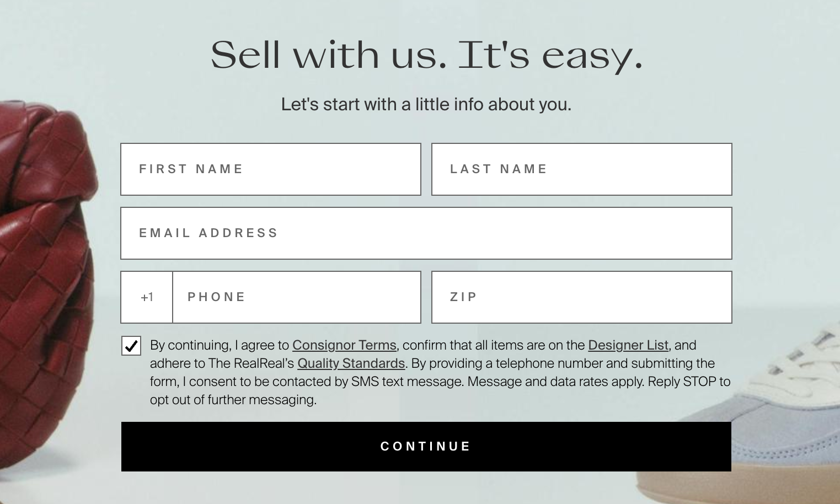Screen dimensions: 840x504
Task: Click the Email Address input field
Action: click(426, 233)
